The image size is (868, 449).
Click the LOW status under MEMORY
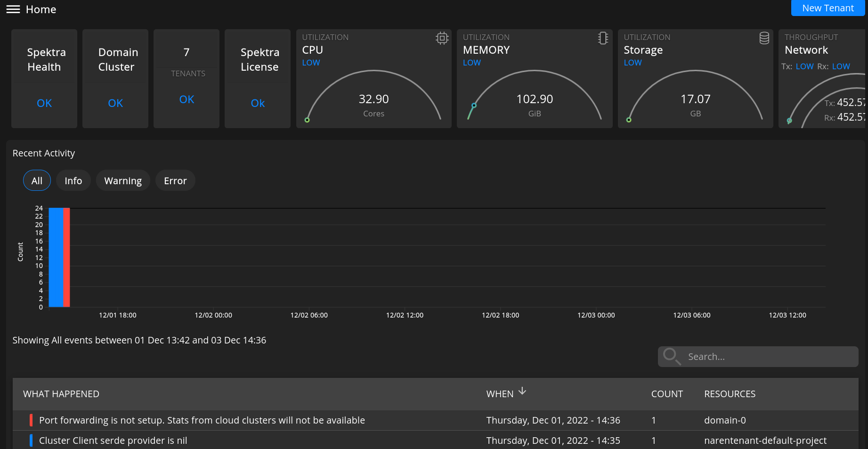[472, 63]
